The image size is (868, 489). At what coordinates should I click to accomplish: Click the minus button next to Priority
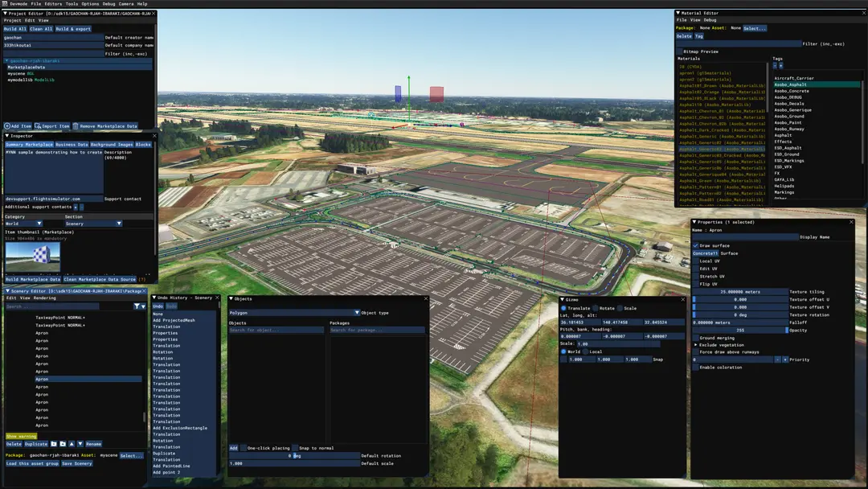(x=777, y=360)
